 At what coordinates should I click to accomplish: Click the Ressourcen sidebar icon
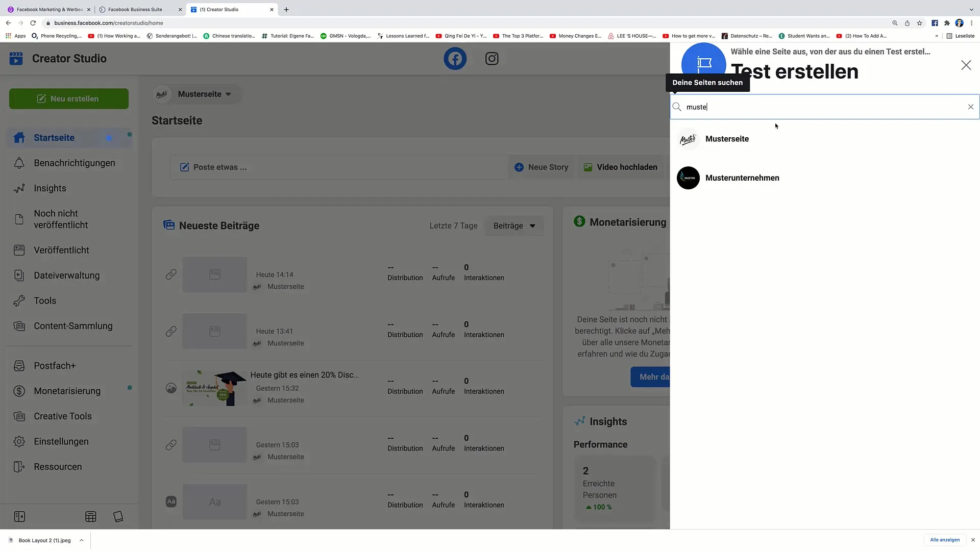[x=19, y=467]
